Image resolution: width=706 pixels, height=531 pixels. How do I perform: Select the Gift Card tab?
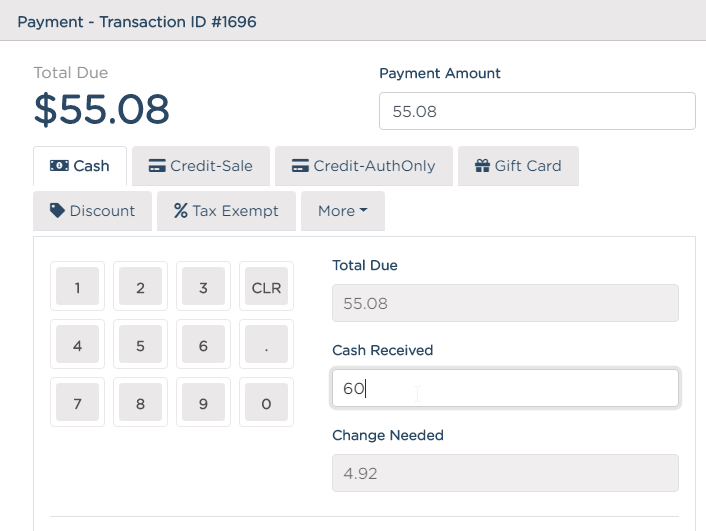(518, 166)
